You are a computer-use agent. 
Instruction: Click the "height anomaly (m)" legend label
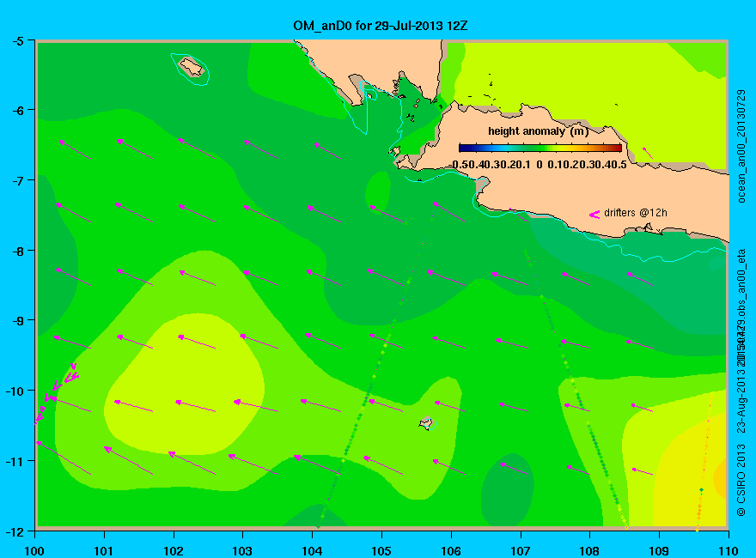pos(538,131)
